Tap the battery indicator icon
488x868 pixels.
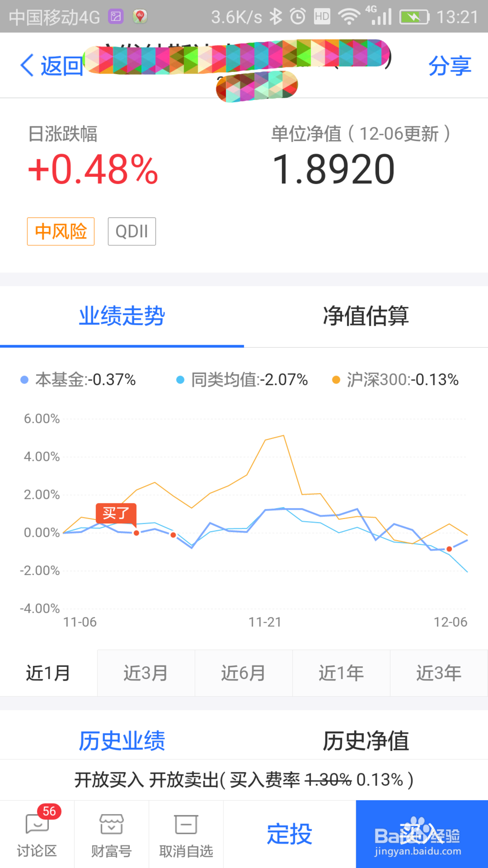pos(414,17)
